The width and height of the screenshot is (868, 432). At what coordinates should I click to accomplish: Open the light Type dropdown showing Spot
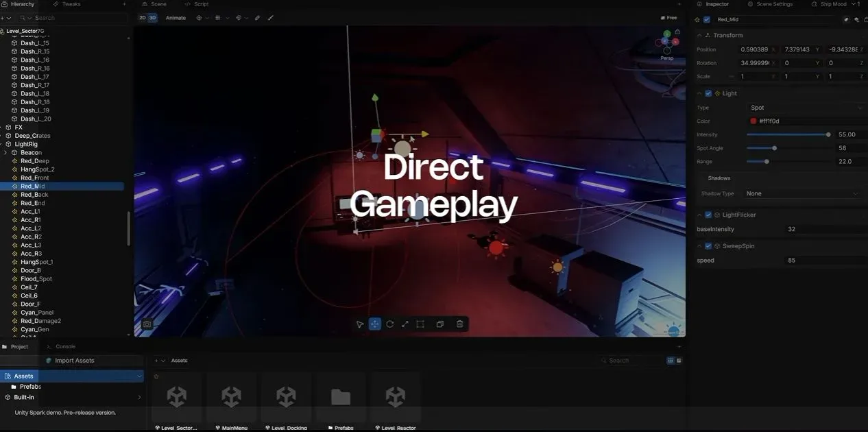(x=806, y=108)
